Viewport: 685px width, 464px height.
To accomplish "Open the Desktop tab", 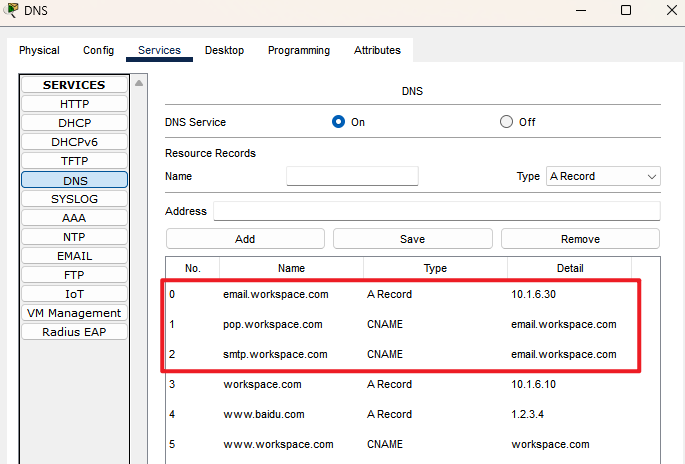I will coord(224,50).
